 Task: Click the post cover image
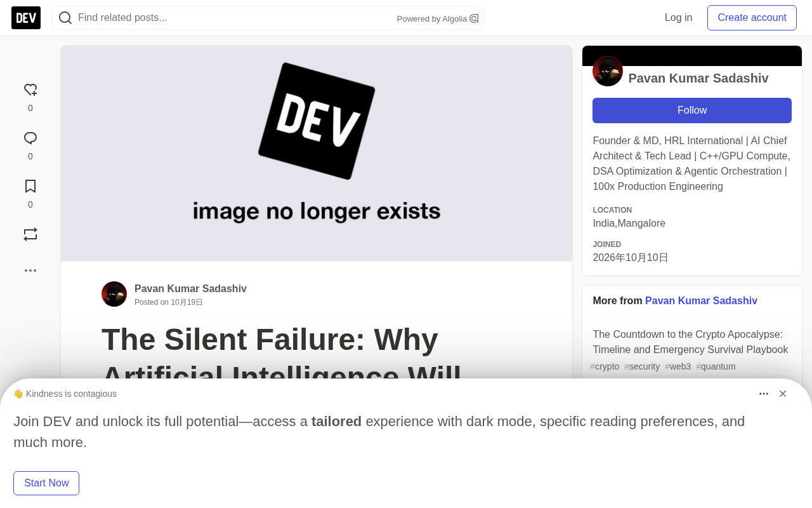(x=317, y=153)
